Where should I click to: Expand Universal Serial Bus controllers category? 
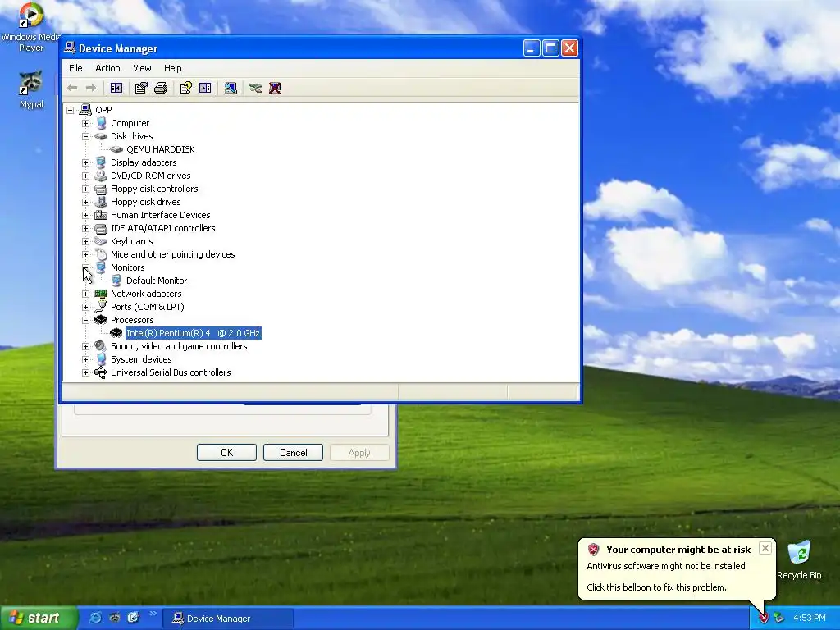[85, 372]
